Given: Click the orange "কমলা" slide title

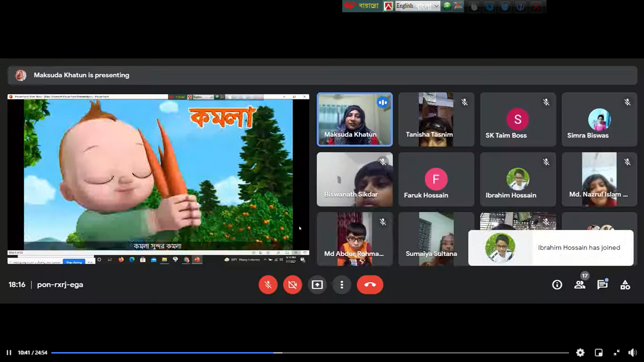Looking at the screenshot, I should [222, 118].
